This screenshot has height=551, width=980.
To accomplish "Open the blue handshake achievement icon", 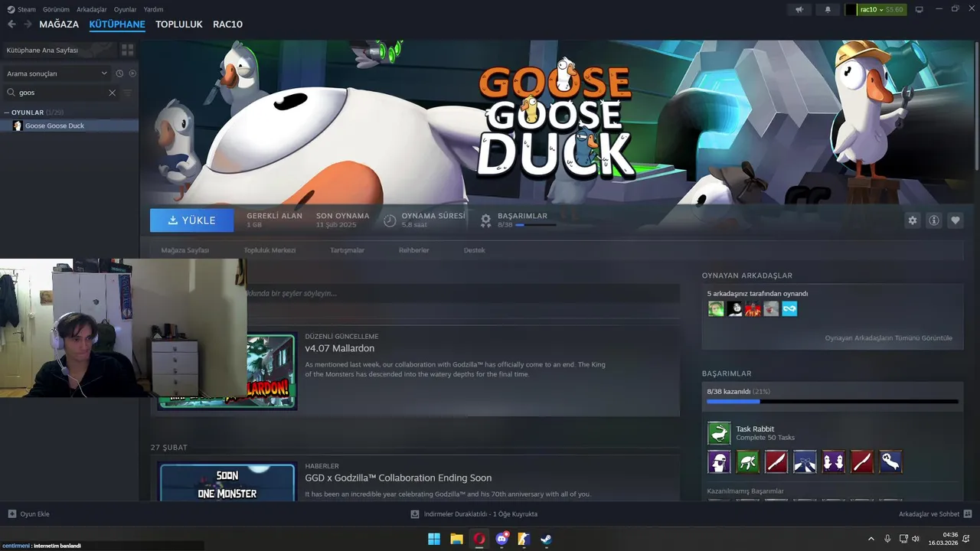I will [x=805, y=461].
